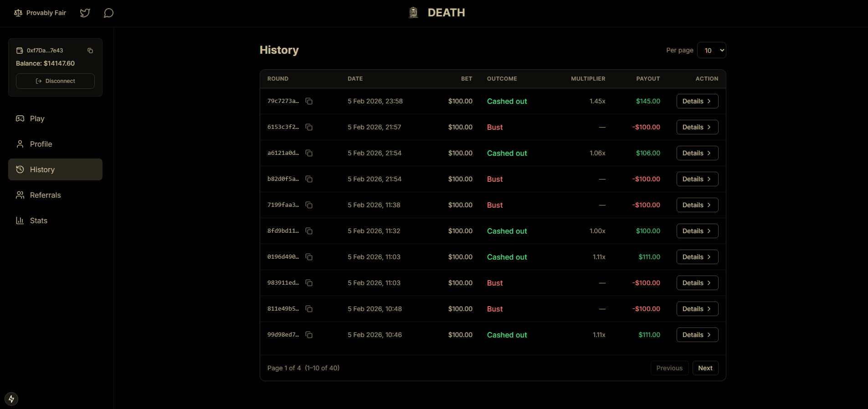Viewport: 868px width, 409px height.
Task: Select History in the sidebar
Action: tap(55, 169)
